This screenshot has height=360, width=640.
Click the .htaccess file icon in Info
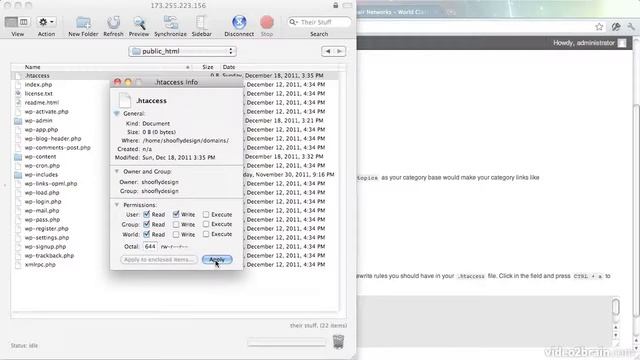(124, 100)
